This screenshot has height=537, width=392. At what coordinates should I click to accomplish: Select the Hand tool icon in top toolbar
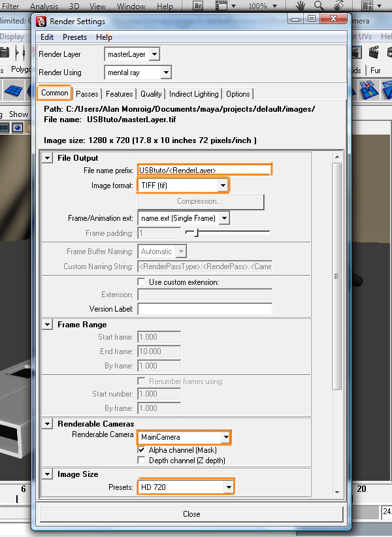point(301,5)
